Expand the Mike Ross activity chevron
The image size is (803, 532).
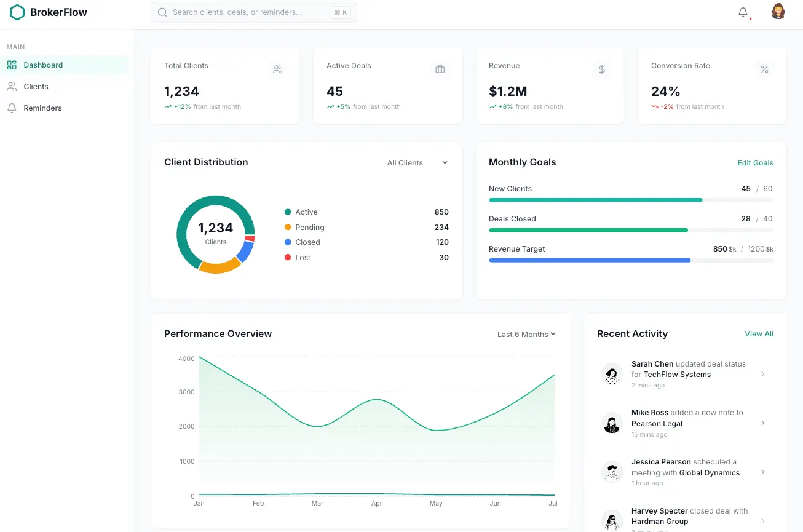pyautogui.click(x=762, y=423)
